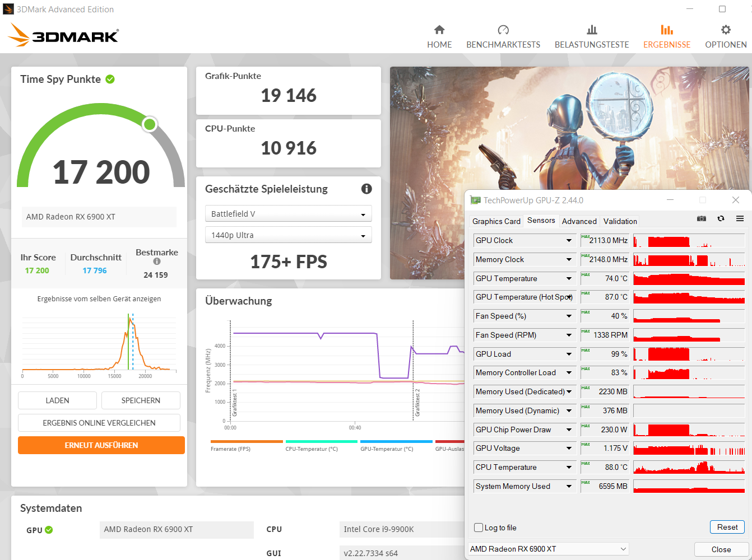Open the AMD Radeon RX 6900 XT device selector

[548, 549]
